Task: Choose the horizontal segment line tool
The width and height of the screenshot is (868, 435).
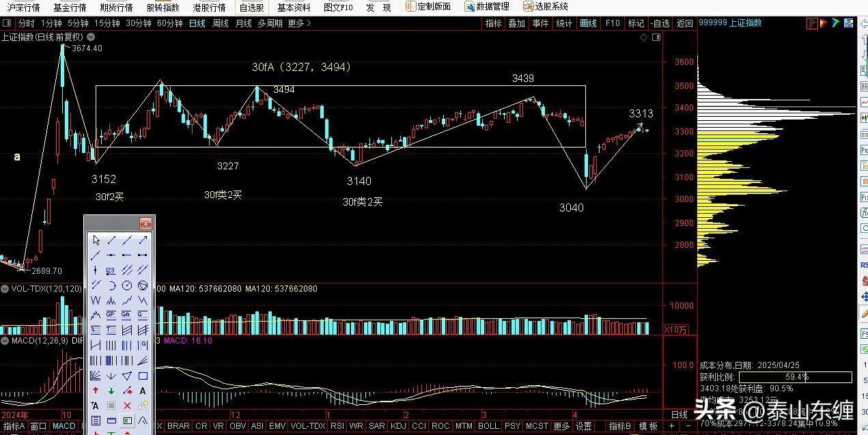Action: click(143, 255)
